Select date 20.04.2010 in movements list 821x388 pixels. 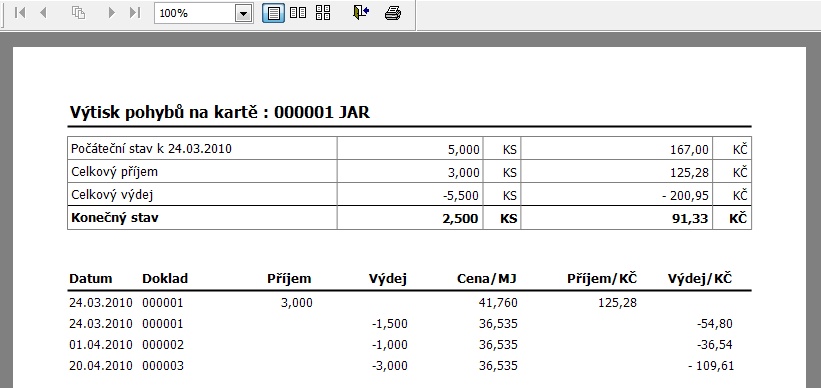tap(101, 366)
